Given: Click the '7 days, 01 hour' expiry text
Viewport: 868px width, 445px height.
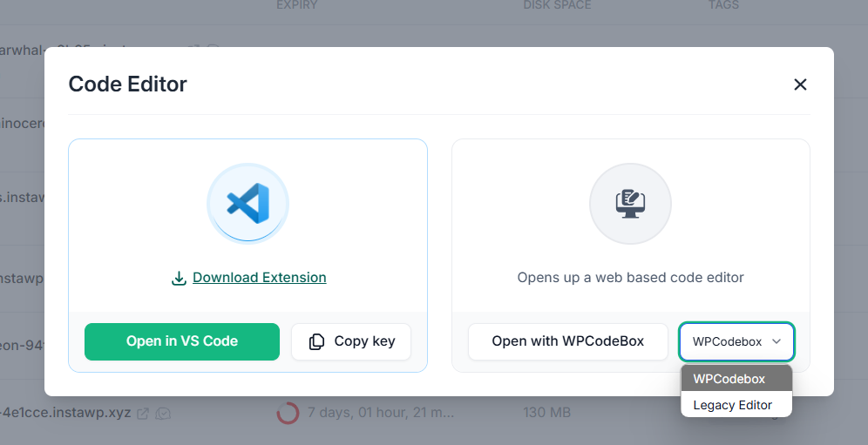Looking at the screenshot, I should click(382, 413).
